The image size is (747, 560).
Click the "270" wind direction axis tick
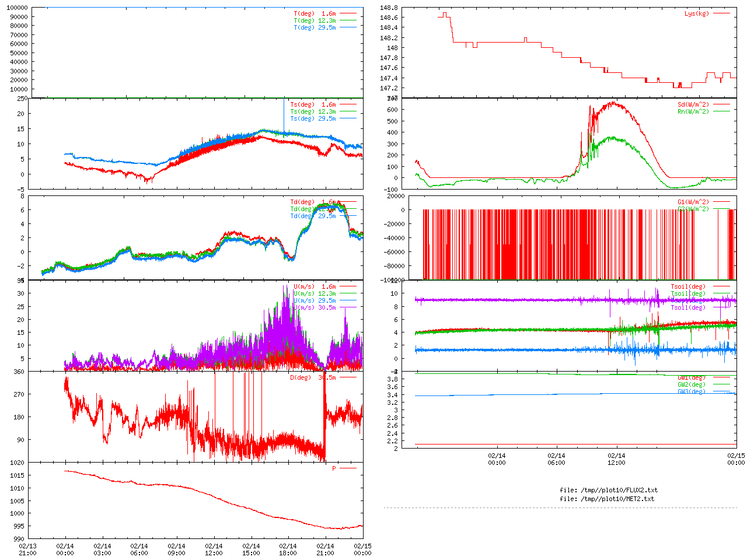19,394
